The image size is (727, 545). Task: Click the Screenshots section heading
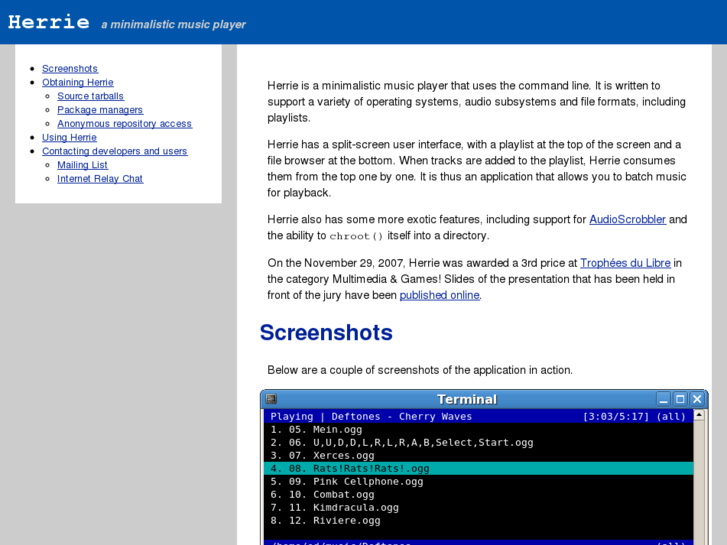pos(326,333)
